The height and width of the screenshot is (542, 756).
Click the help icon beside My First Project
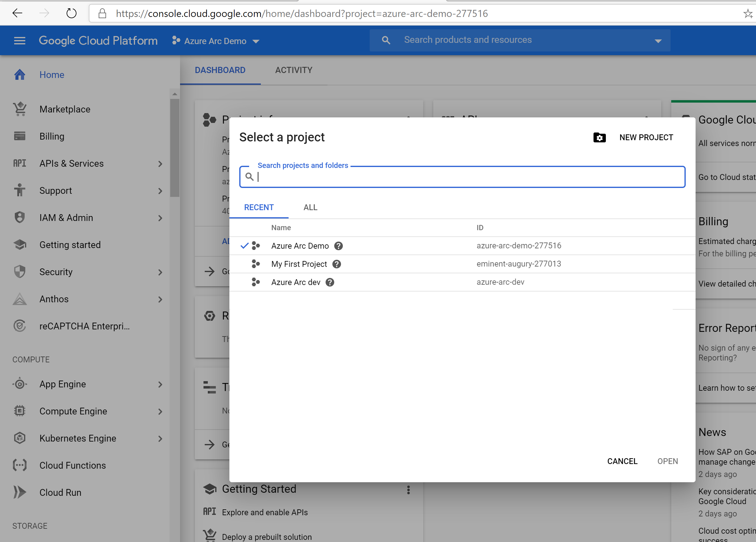click(x=336, y=264)
